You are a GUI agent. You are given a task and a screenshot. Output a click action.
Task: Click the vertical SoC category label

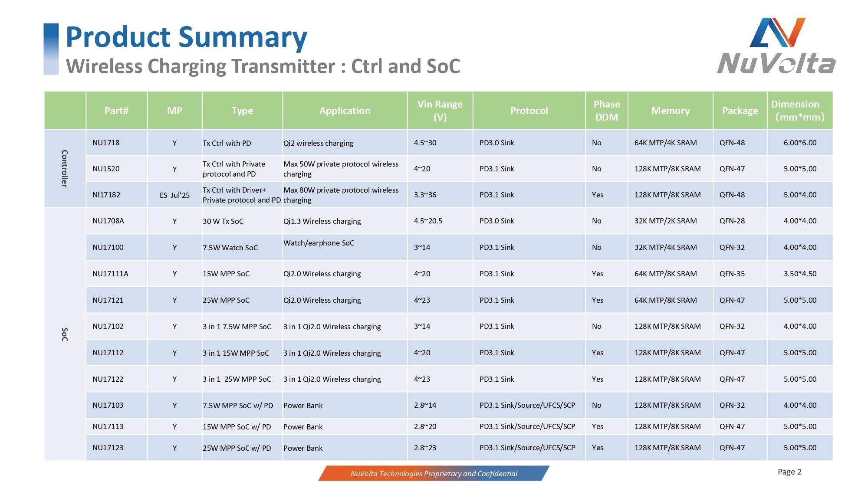[64, 334]
